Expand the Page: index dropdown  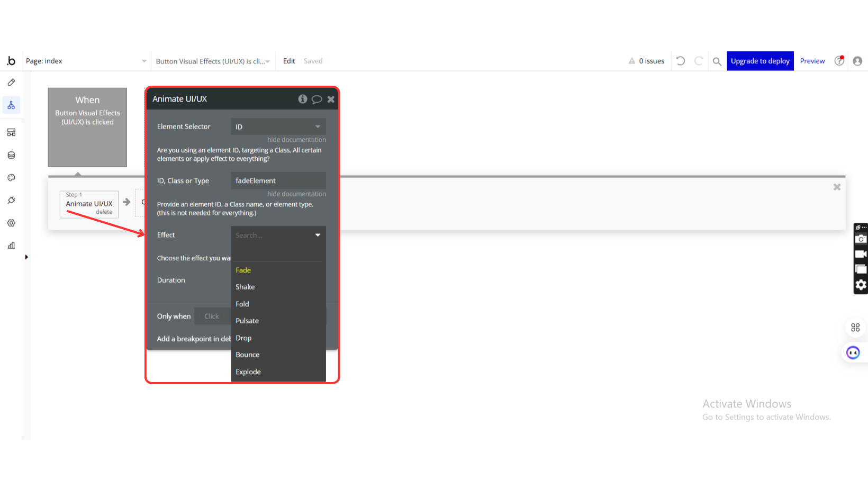[x=86, y=61]
